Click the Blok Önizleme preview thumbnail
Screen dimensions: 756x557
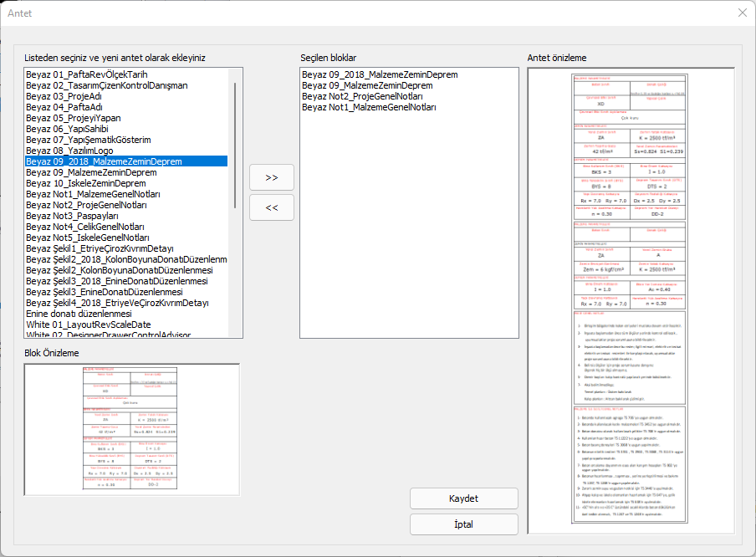click(x=131, y=429)
